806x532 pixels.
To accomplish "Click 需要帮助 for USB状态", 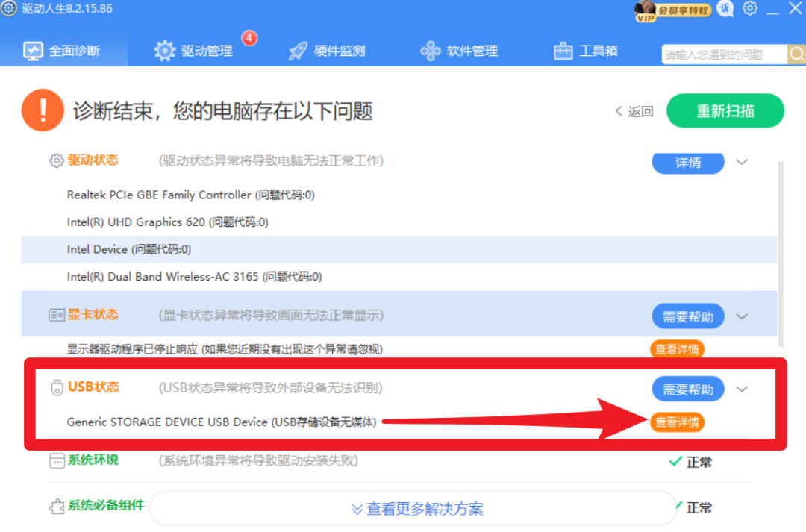I will (x=688, y=389).
